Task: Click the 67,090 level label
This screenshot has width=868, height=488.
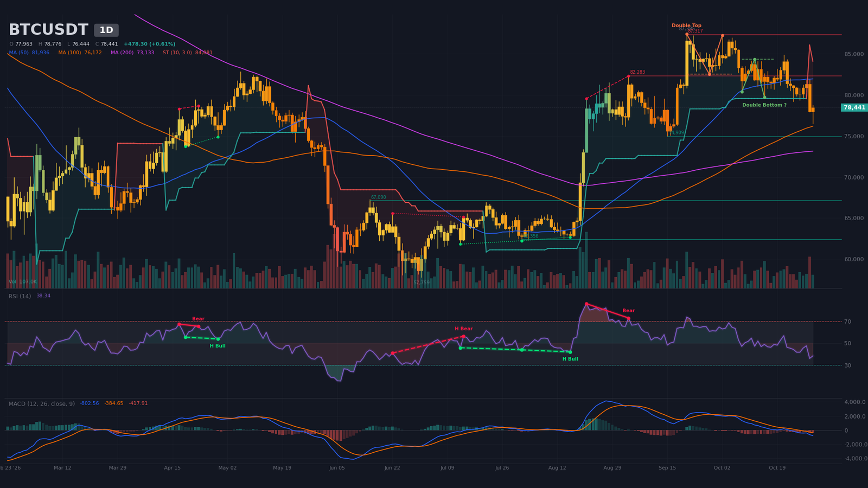Action: (378, 197)
